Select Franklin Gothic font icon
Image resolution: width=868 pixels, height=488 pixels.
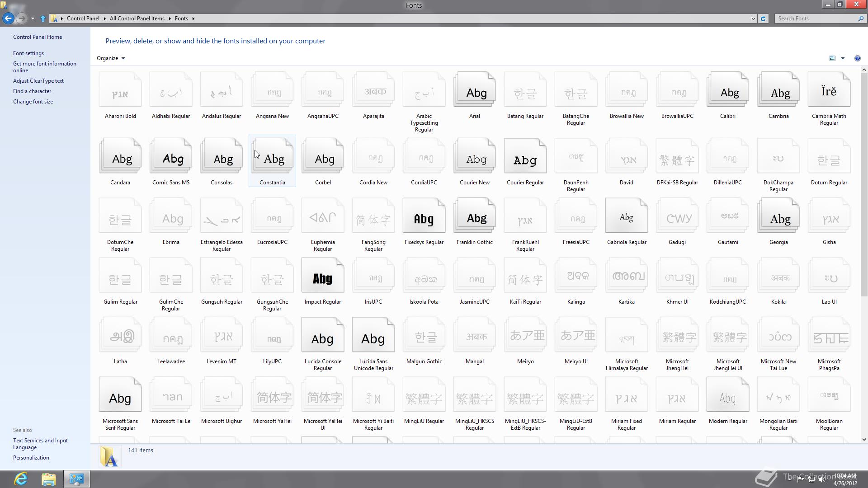pyautogui.click(x=475, y=216)
